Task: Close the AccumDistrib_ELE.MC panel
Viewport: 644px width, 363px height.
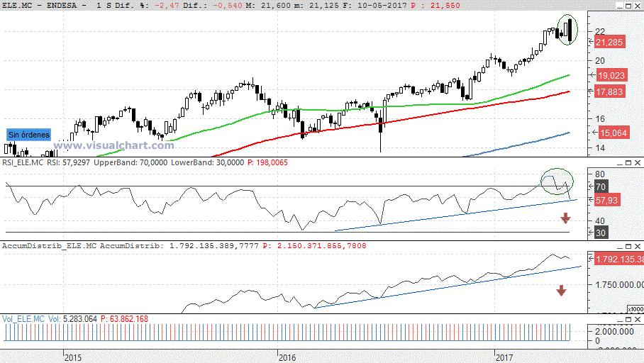Action: 638,247
